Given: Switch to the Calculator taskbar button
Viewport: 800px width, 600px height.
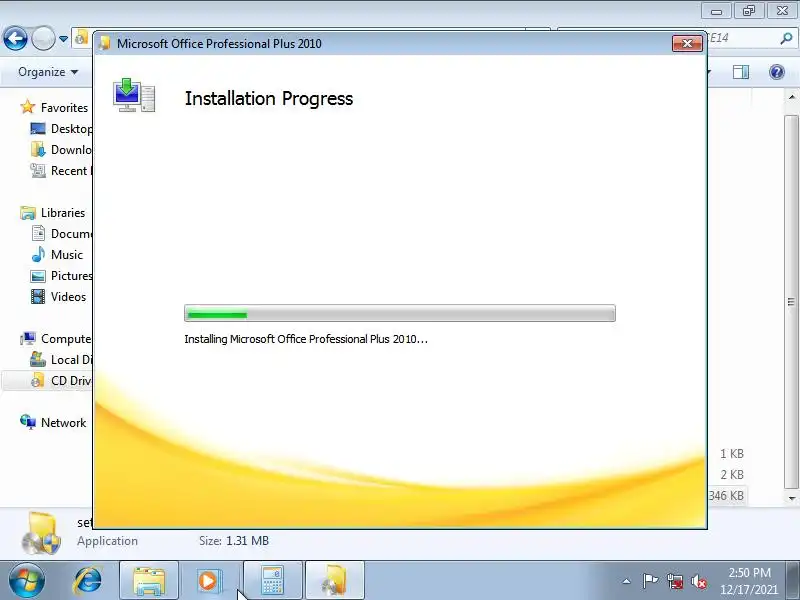Looking at the screenshot, I should point(273,581).
